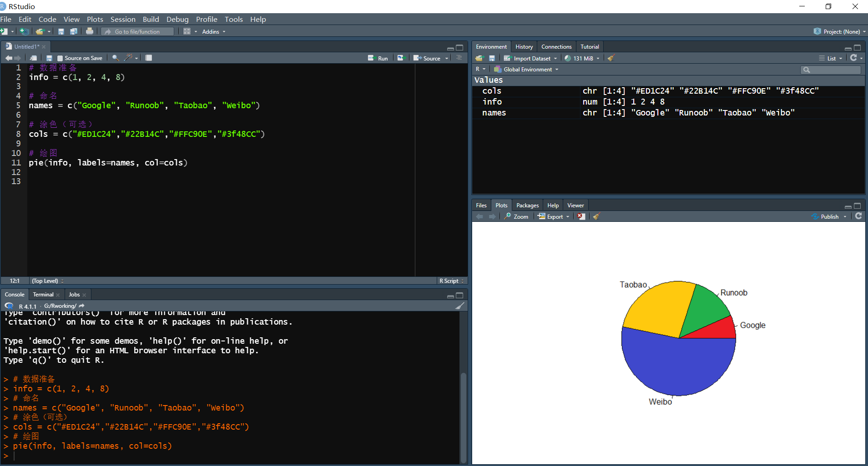Image resolution: width=868 pixels, height=466 pixels.
Task: Remove the current plot with the red X
Action: click(x=581, y=216)
